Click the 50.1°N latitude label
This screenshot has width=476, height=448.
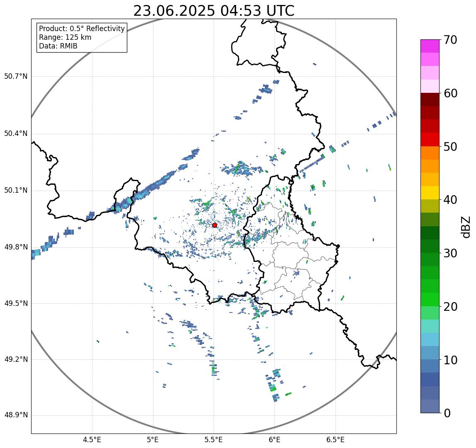16,191
